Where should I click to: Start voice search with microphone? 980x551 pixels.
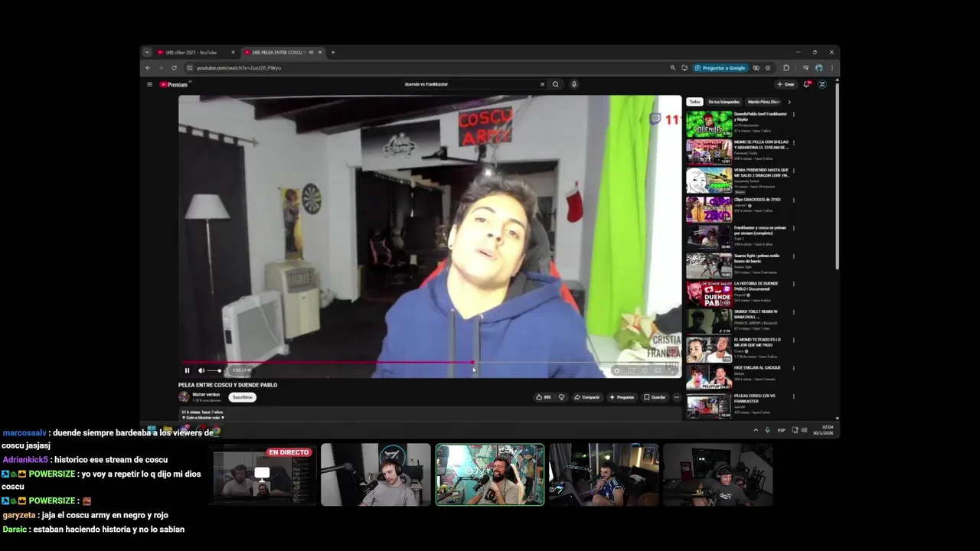click(x=573, y=84)
